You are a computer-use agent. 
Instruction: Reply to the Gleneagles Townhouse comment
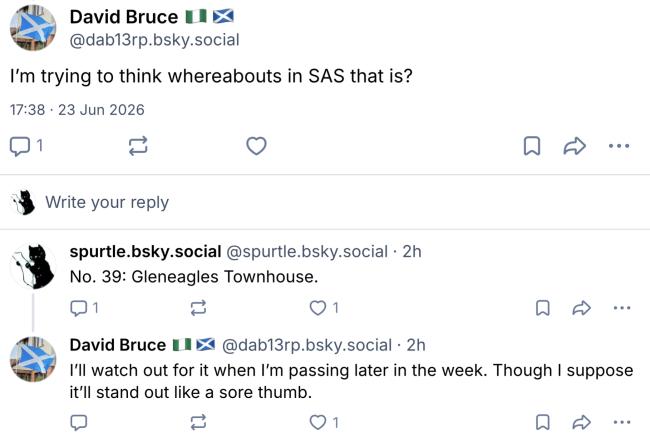pyautogui.click(x=84, y=308)
